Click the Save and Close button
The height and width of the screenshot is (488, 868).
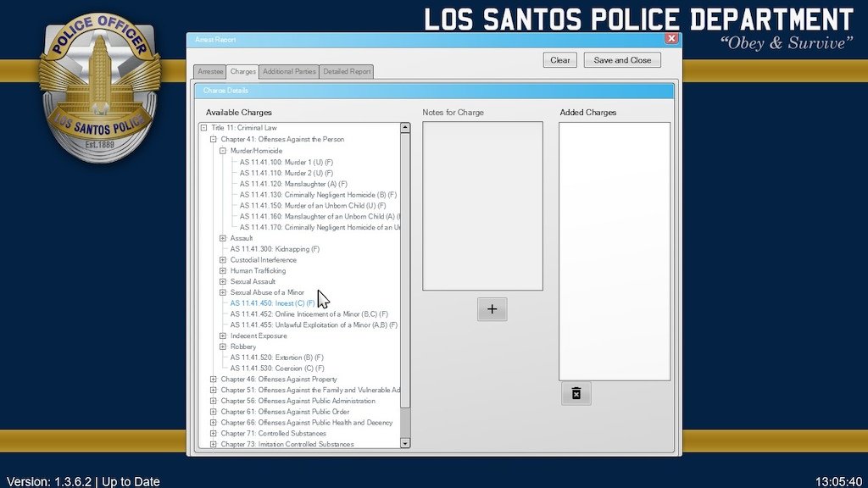pyautogui.click(x=622, y=60)
